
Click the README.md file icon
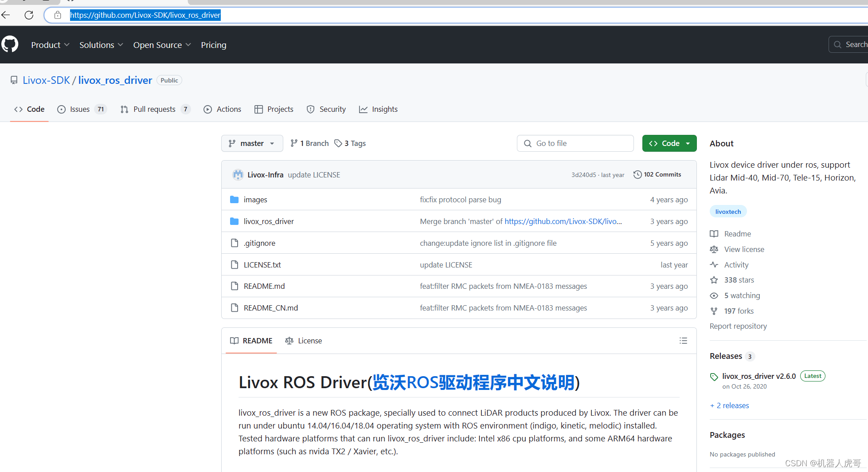[235, 286]
